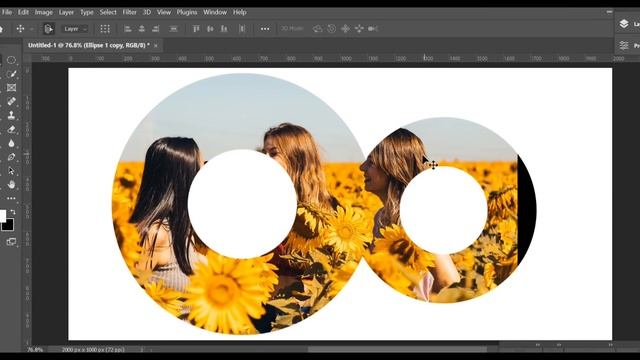Change screen mode from the toolbar

pos(11,242)
